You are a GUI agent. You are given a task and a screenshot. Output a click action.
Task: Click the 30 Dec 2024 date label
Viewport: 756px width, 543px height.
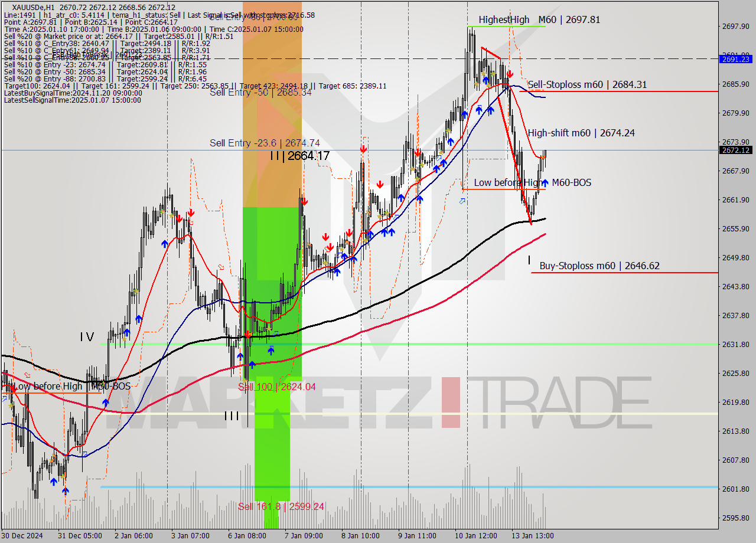[x=21, y=536]
